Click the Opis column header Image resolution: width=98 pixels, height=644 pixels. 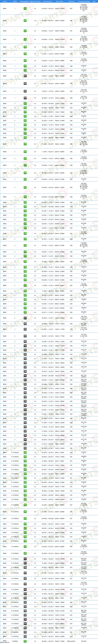point(94,1)
